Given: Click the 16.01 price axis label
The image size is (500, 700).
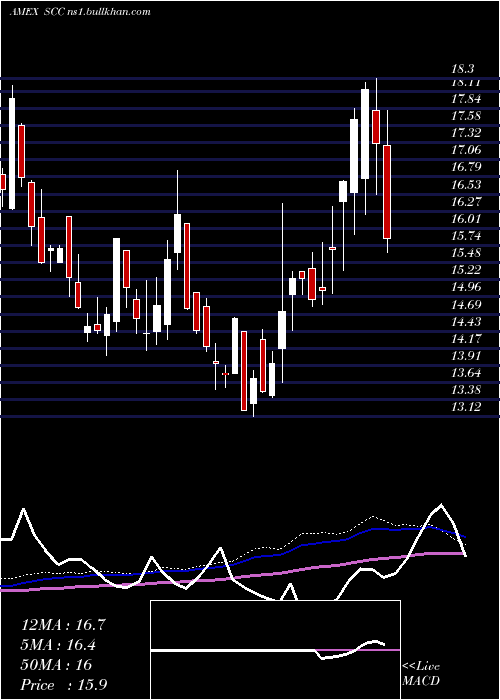Looking at the screenshot, I should (466, 219).
